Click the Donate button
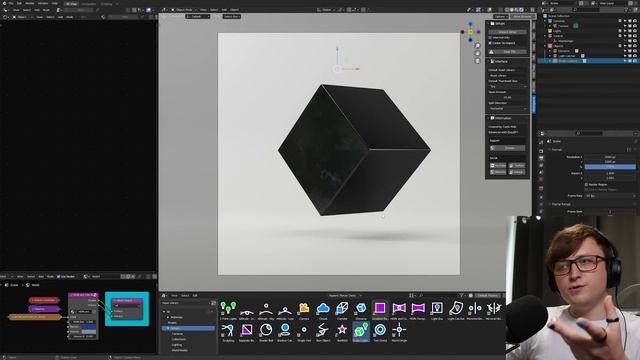 (x=507, y=148)
